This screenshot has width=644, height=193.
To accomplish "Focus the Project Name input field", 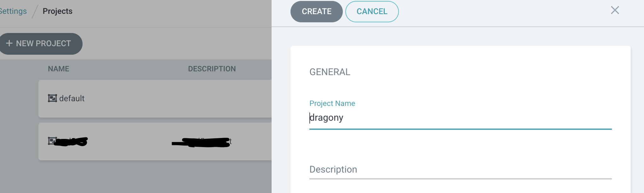I will (460, 118).
